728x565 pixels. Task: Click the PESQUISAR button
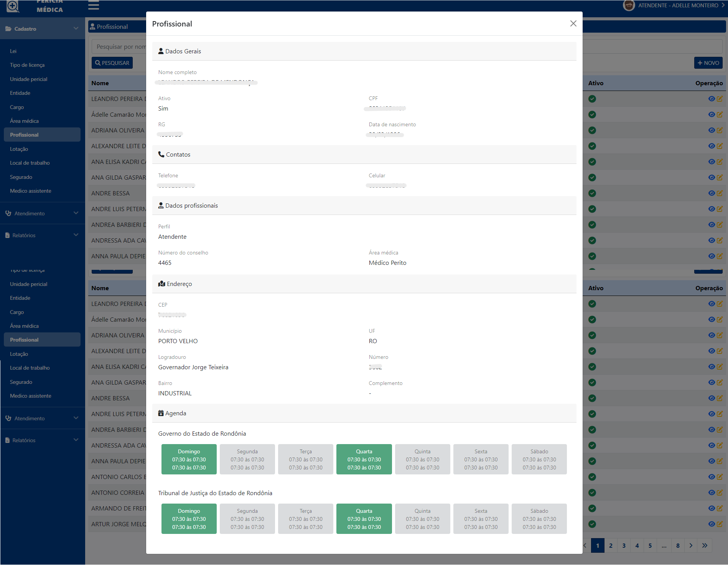(x=112, y=63)
